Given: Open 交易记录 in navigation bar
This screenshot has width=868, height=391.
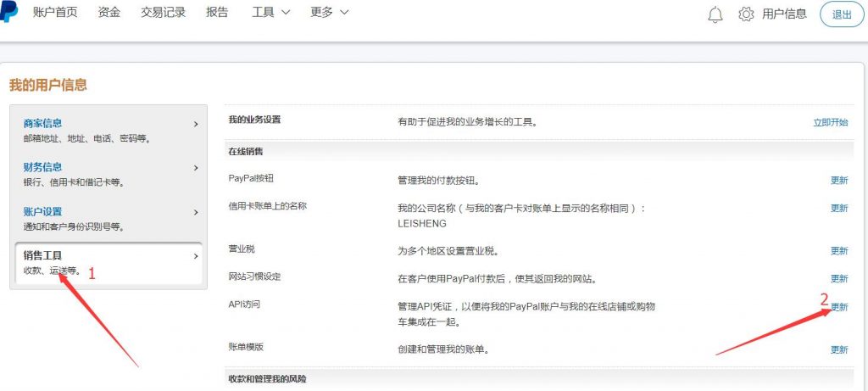Looking at the screenshot, I should (163, 13).
